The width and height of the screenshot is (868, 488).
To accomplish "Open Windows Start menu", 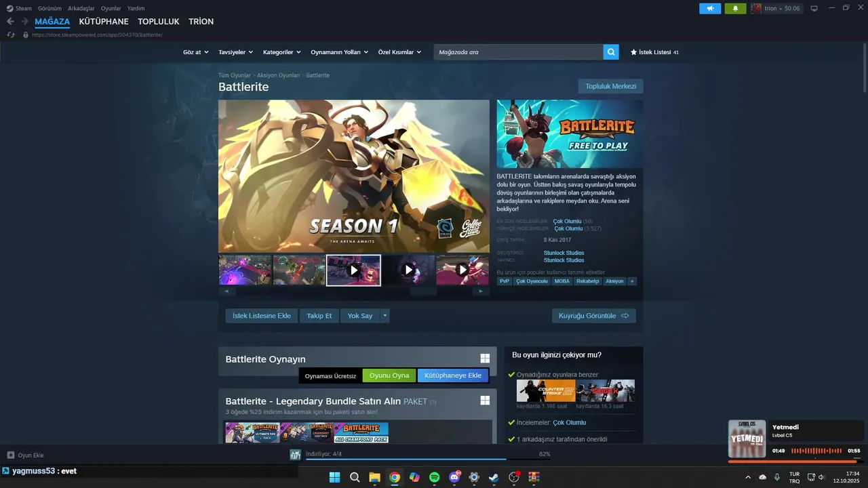I will click(x=334, y=477).
